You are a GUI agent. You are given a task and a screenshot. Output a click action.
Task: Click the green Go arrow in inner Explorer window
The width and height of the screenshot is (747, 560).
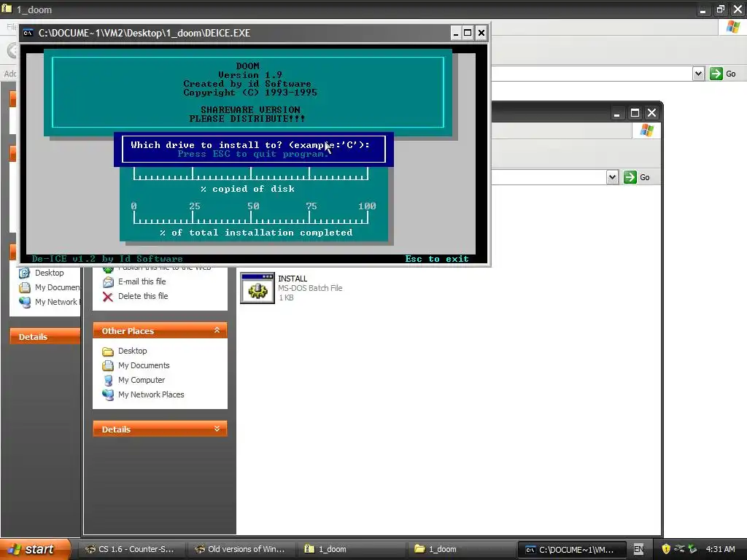pos(630,177)
